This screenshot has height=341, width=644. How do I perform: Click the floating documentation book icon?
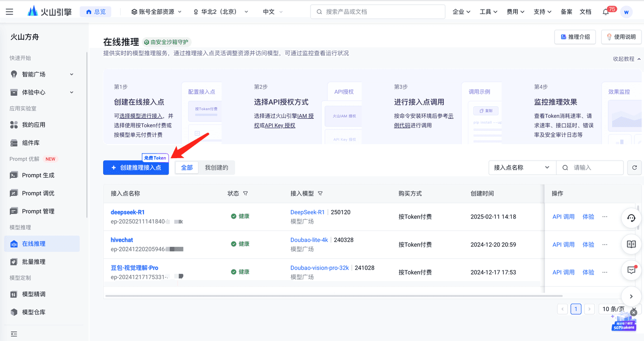pos(631,244)
